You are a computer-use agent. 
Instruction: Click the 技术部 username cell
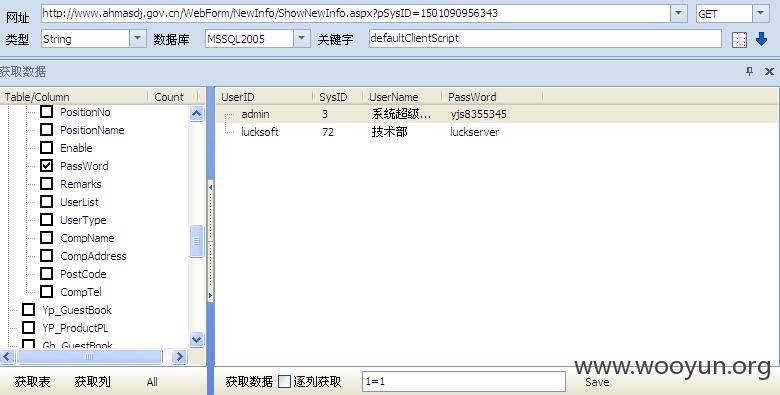[389, 132]
